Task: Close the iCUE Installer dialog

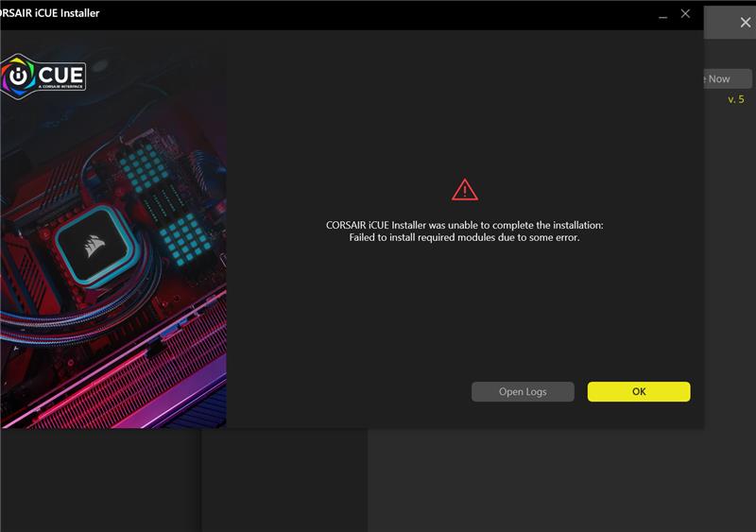Action: (x=686, y=14)
